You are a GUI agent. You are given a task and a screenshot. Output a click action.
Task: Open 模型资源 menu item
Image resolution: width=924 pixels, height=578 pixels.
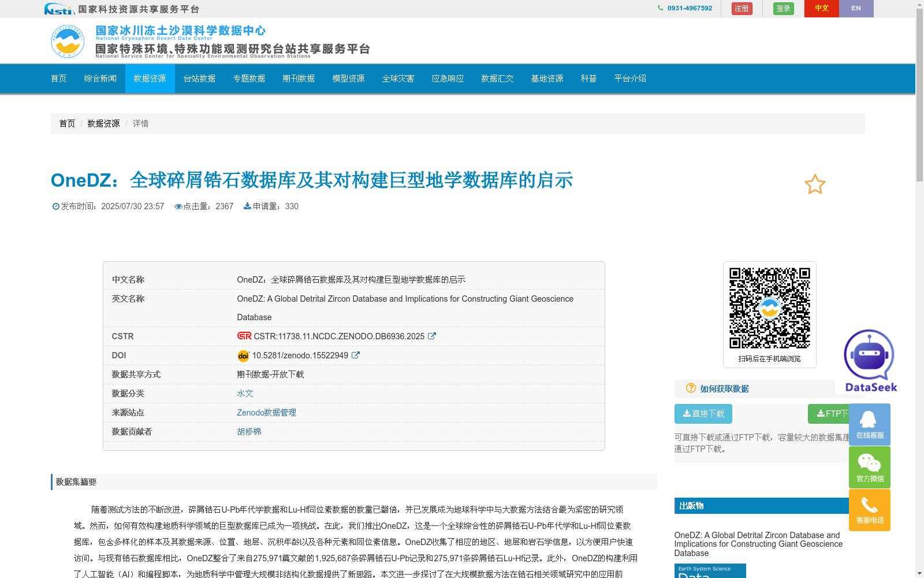[349, 79]
